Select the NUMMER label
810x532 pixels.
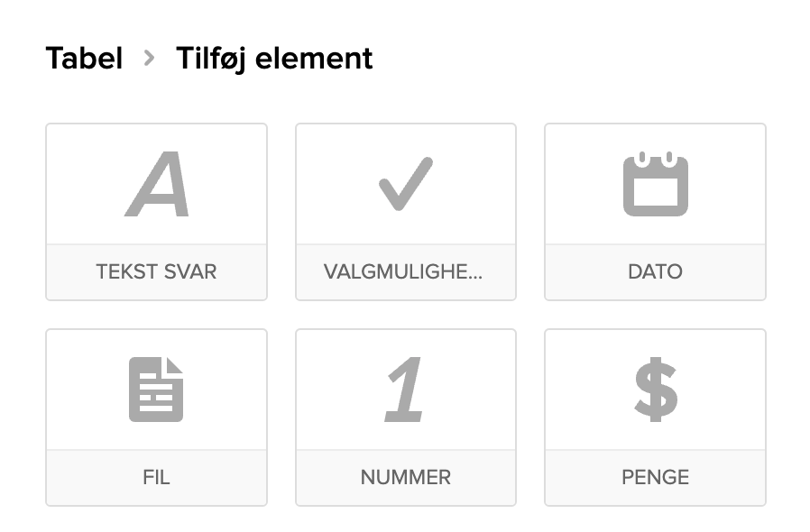[x=406, y=477]
